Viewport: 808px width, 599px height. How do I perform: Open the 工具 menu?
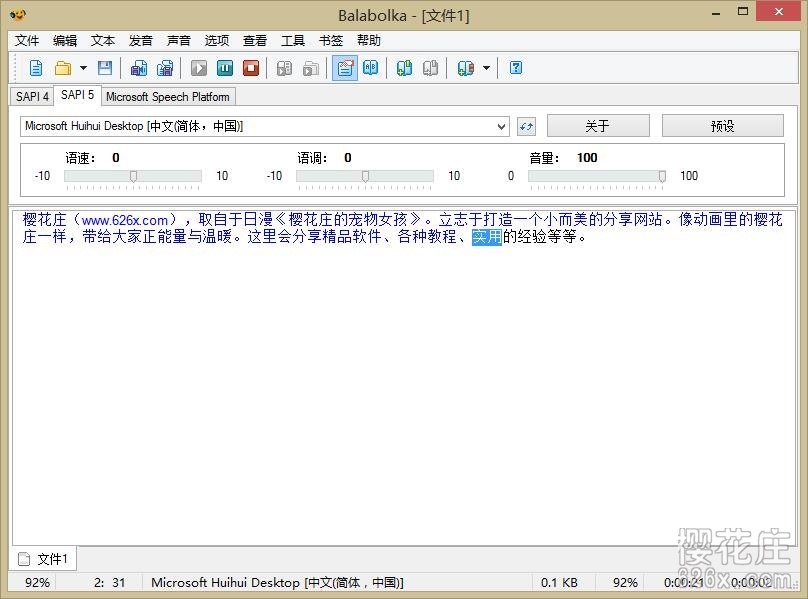(x=293, y=40)
